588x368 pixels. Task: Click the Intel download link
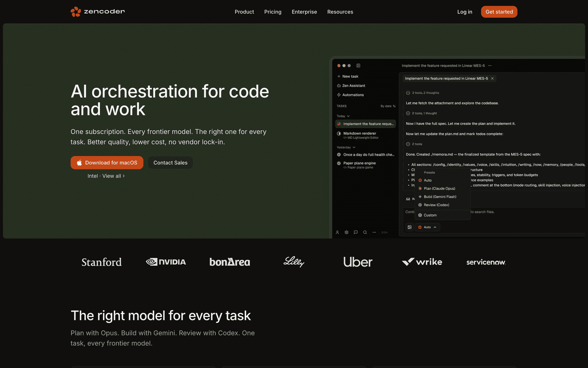pyautogui.click(x=93, y=176)
